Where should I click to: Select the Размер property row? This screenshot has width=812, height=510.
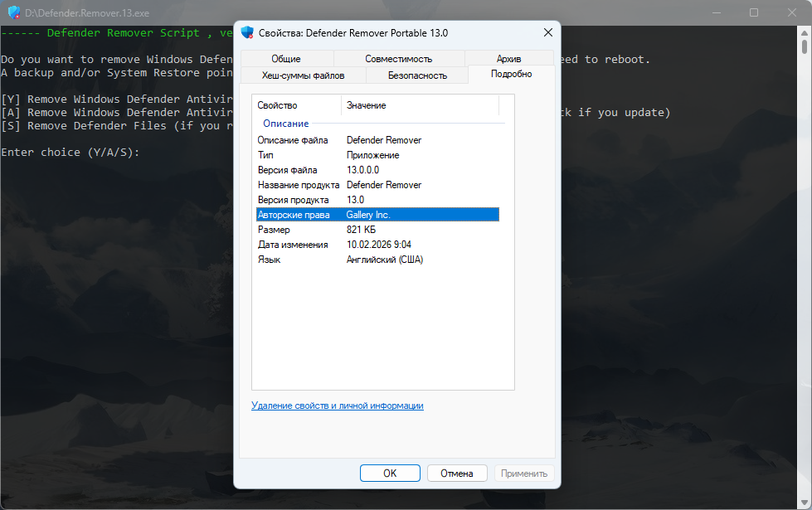coord(377,230)
